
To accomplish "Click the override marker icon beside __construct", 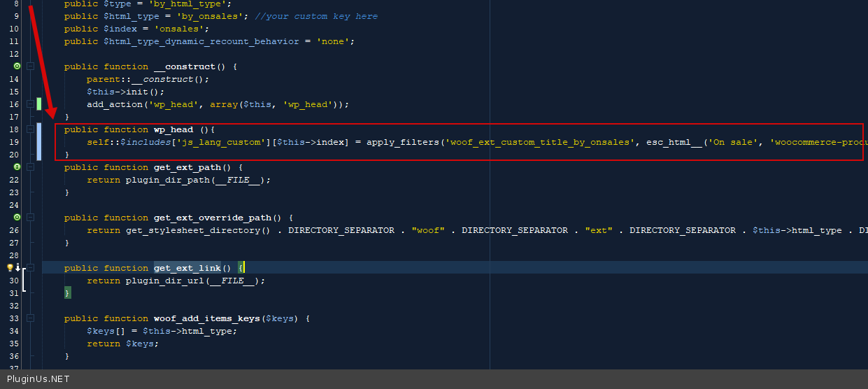I will point(16,66).
